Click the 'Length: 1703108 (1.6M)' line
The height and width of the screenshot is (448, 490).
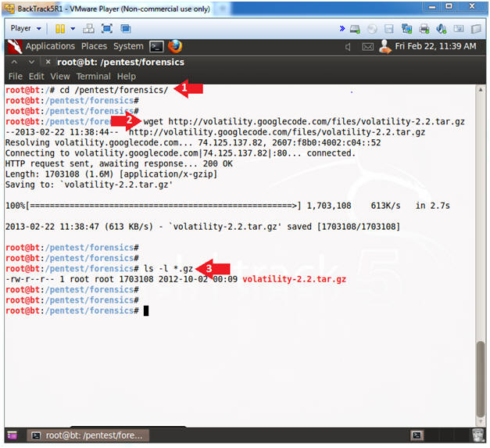[x=111, y=174]
